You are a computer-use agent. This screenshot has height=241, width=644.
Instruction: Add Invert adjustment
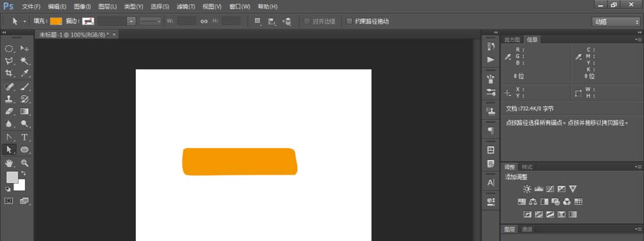point(528,215)
